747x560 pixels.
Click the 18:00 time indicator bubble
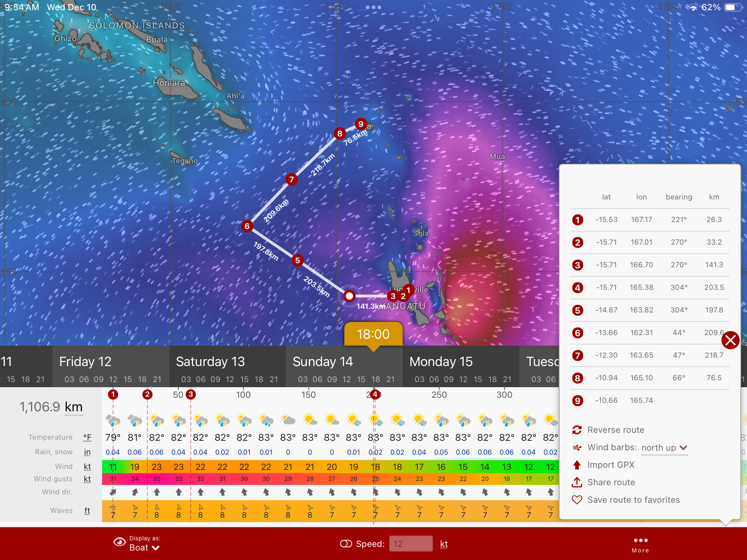coord(373,334)
